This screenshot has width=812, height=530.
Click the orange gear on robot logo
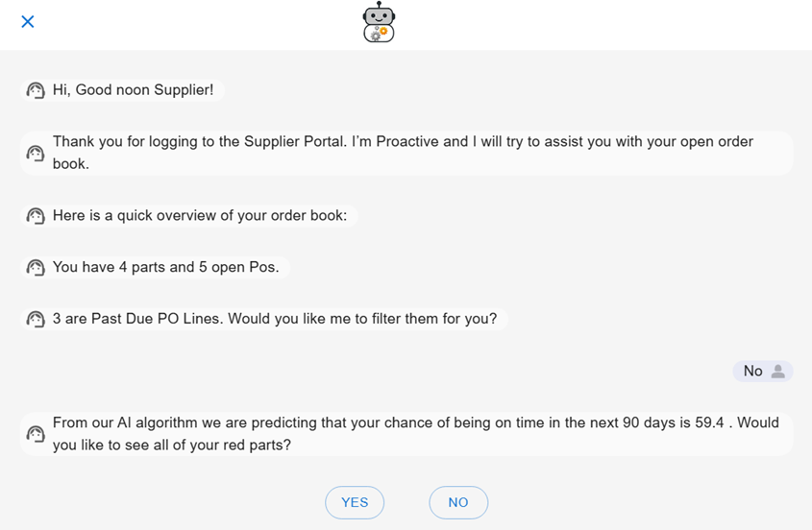(383, 32)
